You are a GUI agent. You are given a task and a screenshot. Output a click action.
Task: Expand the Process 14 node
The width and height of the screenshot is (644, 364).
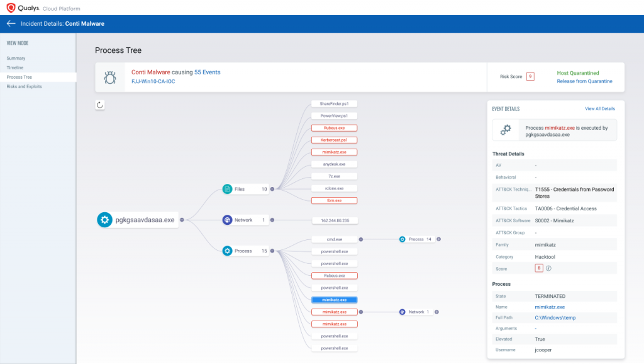tap(438, 239)
